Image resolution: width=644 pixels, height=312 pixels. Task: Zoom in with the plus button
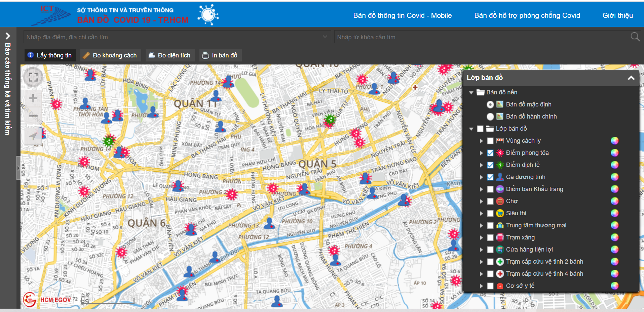click(33, 98)
